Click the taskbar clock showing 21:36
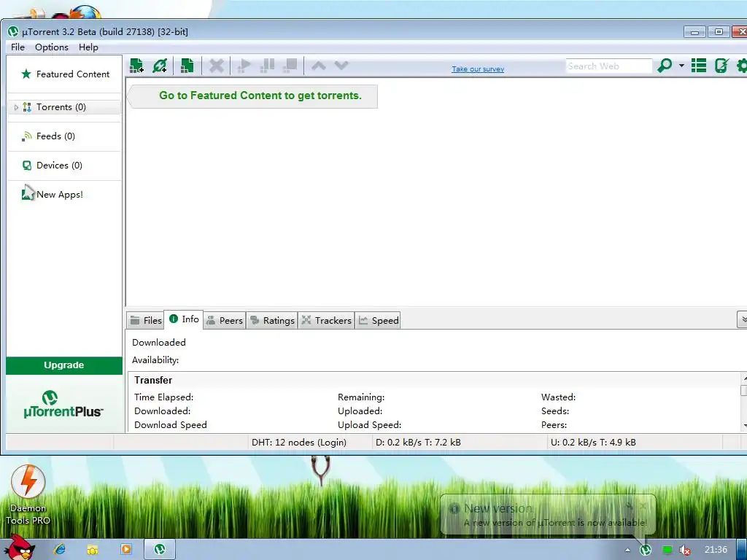This screenshot has width=747, height=560. [716, 550]
